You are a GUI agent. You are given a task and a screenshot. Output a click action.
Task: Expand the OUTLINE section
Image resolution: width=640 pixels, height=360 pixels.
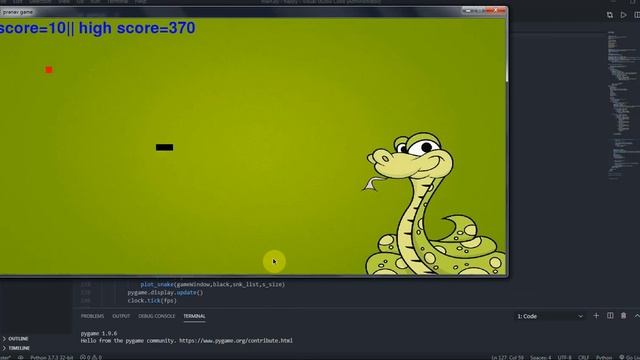pyautogui.click(x=16, y=339)
